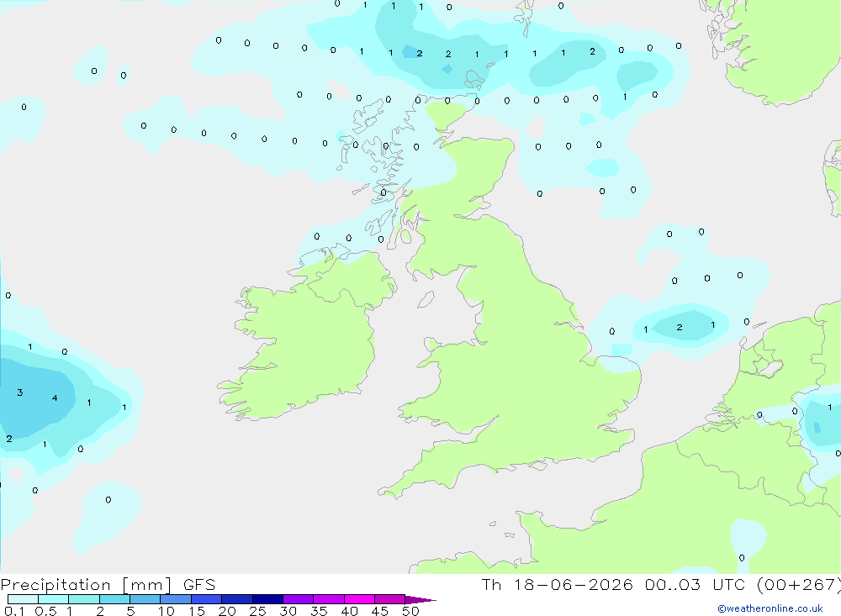Pick the 5–10 mm blue legend swatch
Image resolution: width=841 pixels, height=616 pixels.
pos(145,599)
